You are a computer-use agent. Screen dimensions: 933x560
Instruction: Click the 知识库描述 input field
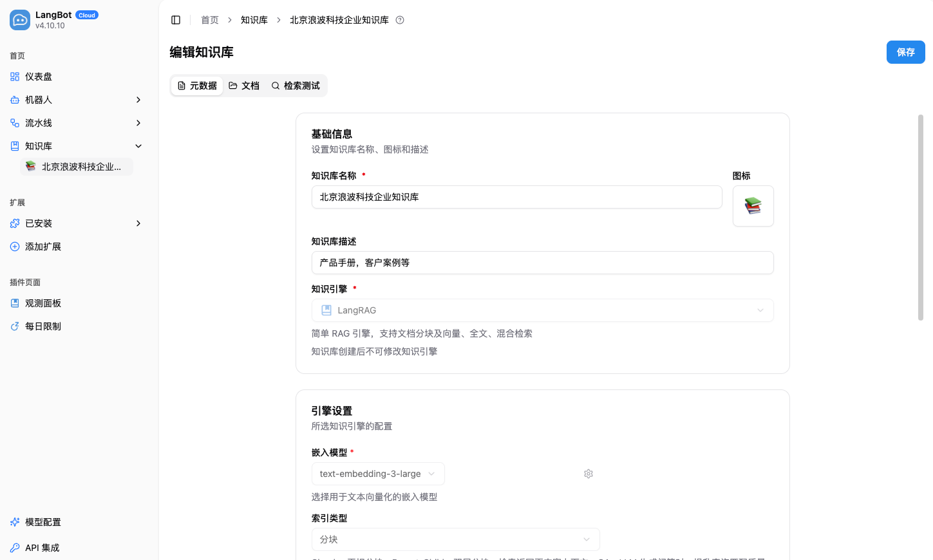tap(543, 263)
